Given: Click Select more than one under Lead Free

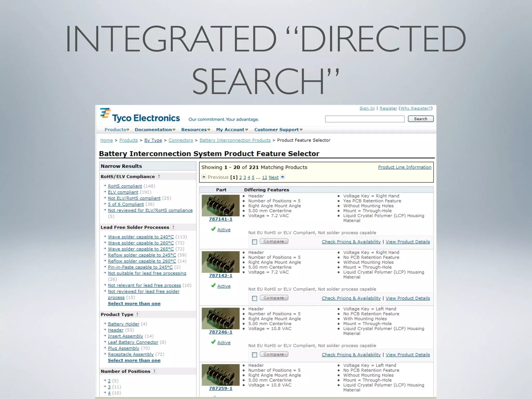Looking at the screenshot, I should tap(134, 304).
